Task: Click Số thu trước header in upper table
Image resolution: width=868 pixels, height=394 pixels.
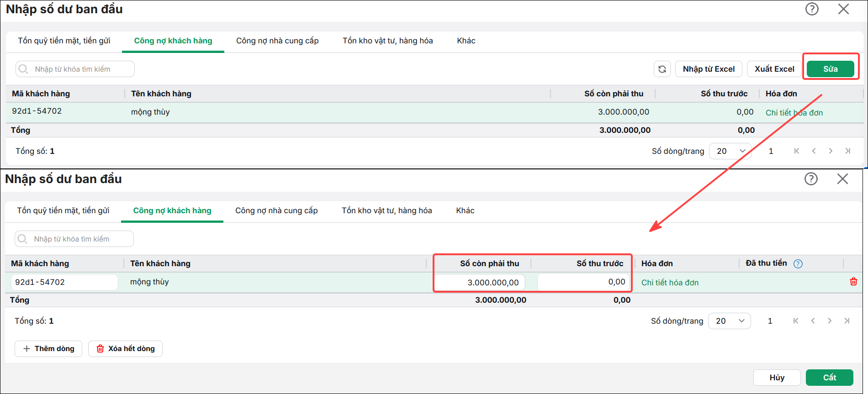Action: click(724, 94)
